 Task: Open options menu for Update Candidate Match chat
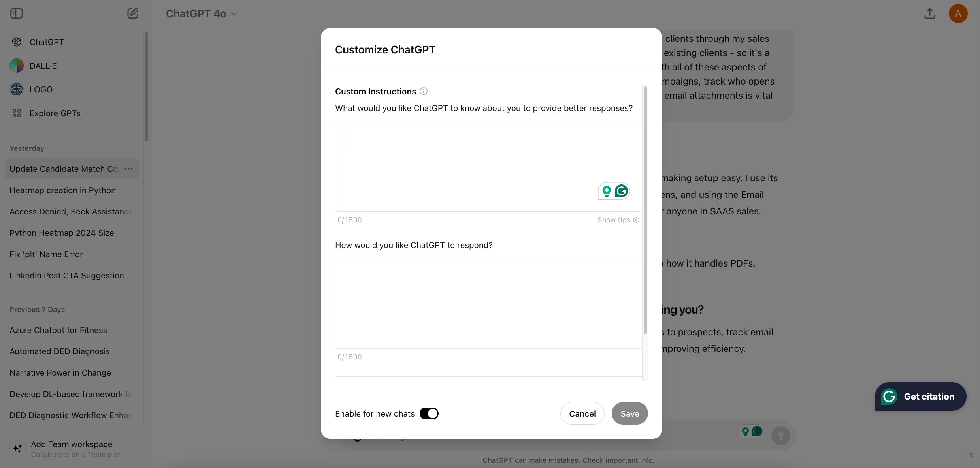tap(129, 169)
